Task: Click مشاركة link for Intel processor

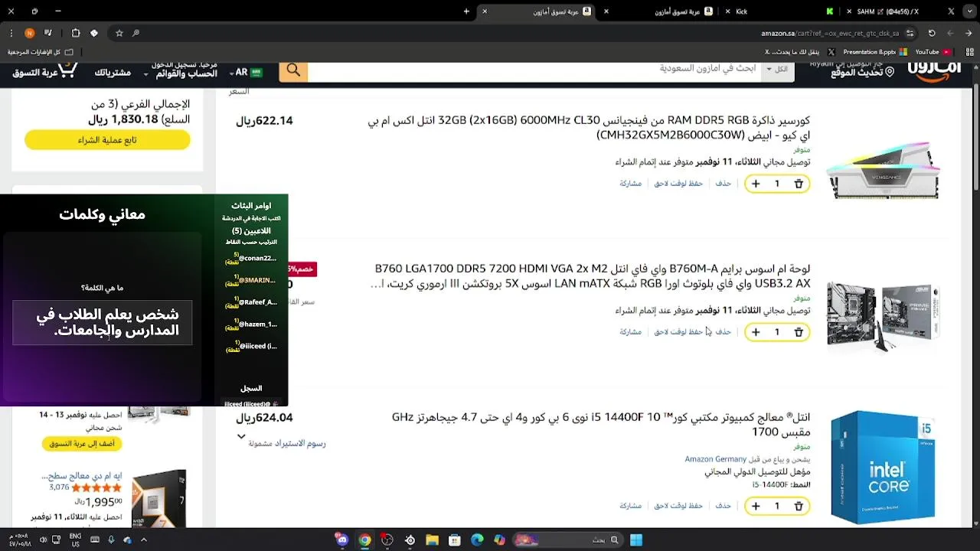Action: click(x=630, y=506)
